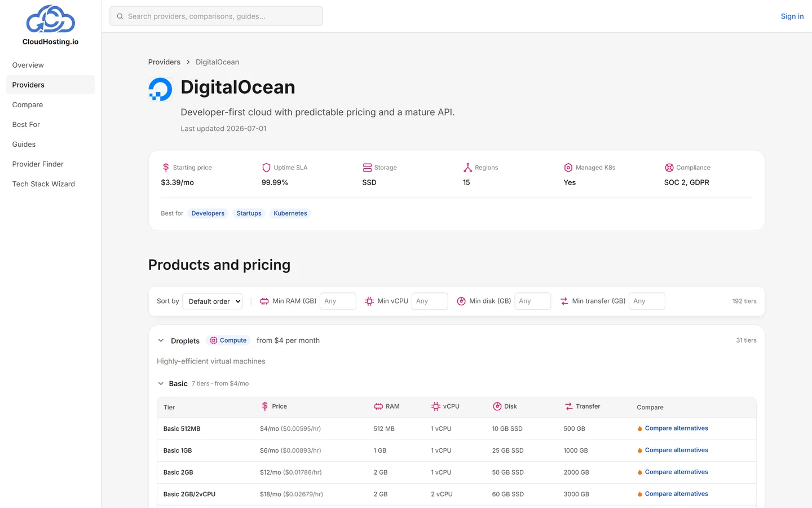
Task: Click the Sign in link
Action: pyautogui.click(x=792, y=16)
